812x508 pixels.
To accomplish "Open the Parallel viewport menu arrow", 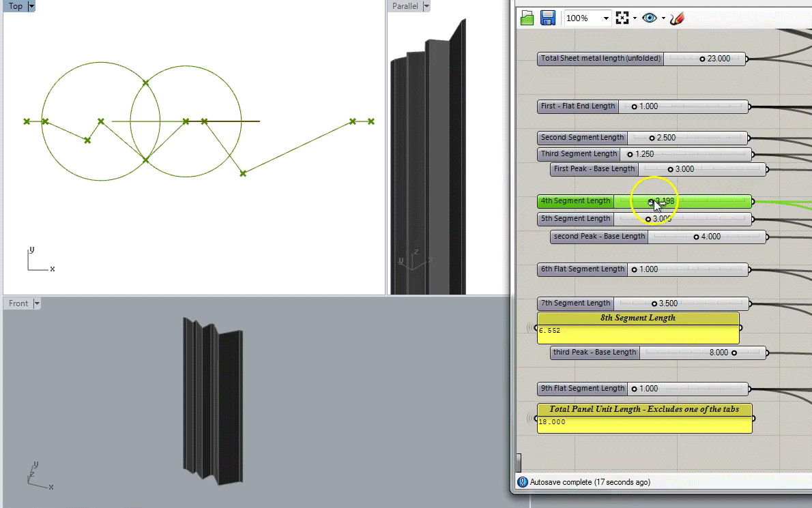I will [x=426, y=6].
